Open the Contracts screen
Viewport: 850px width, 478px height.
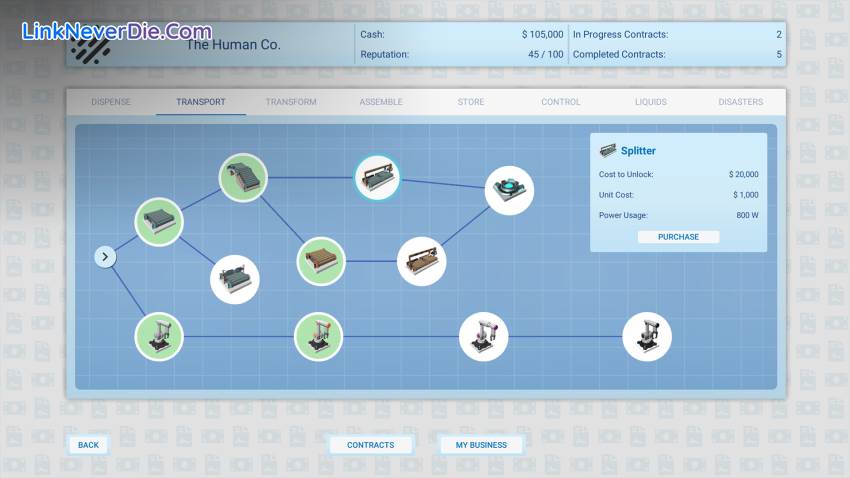pos(371,445)
